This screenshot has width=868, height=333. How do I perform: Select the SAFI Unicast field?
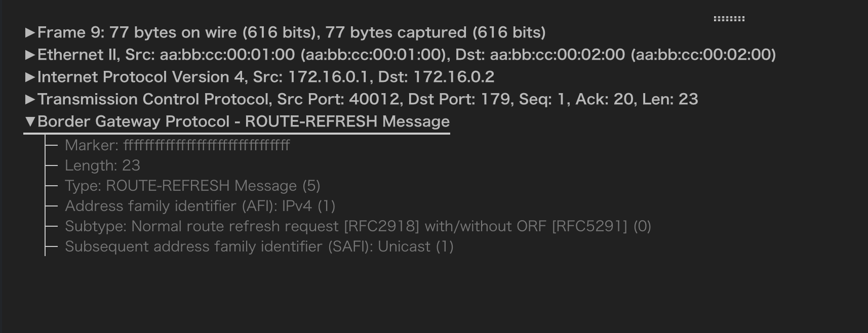[259, 246]
